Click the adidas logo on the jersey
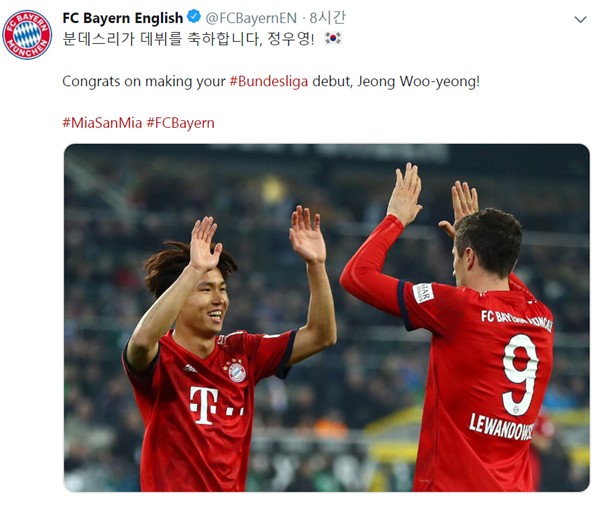600x505 pixels. pyautogui.click(x=190, y=368)
